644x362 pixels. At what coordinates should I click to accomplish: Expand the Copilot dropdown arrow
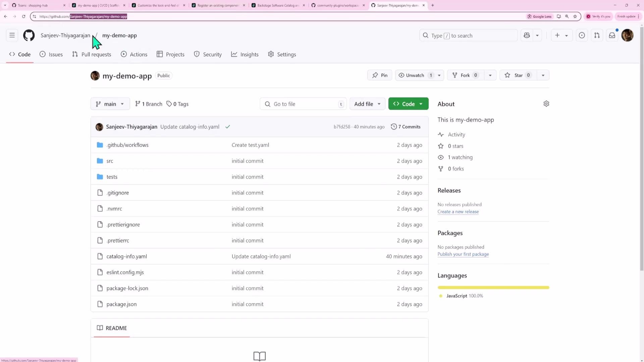click(537, 35)
